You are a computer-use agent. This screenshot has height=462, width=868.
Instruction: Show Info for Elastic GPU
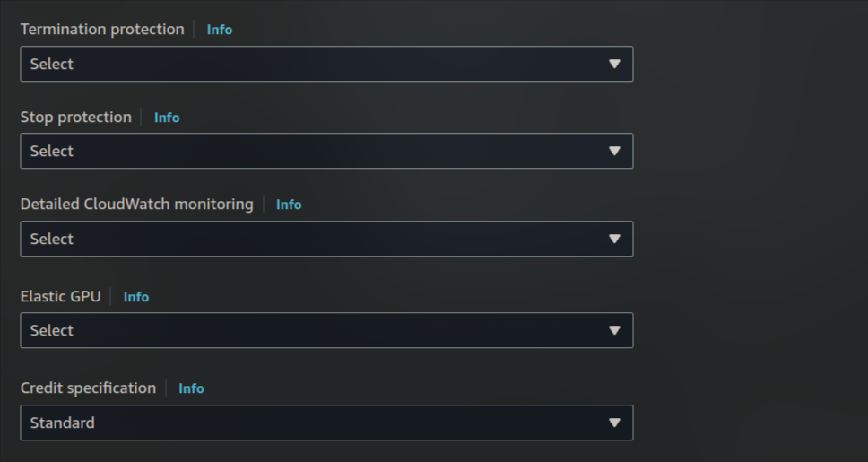click(135, 297)
